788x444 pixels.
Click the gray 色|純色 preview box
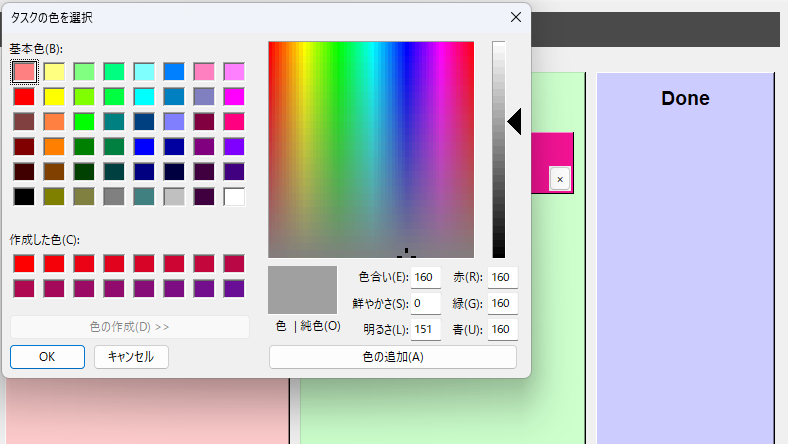pyautogui.click(x=303, y=290)
